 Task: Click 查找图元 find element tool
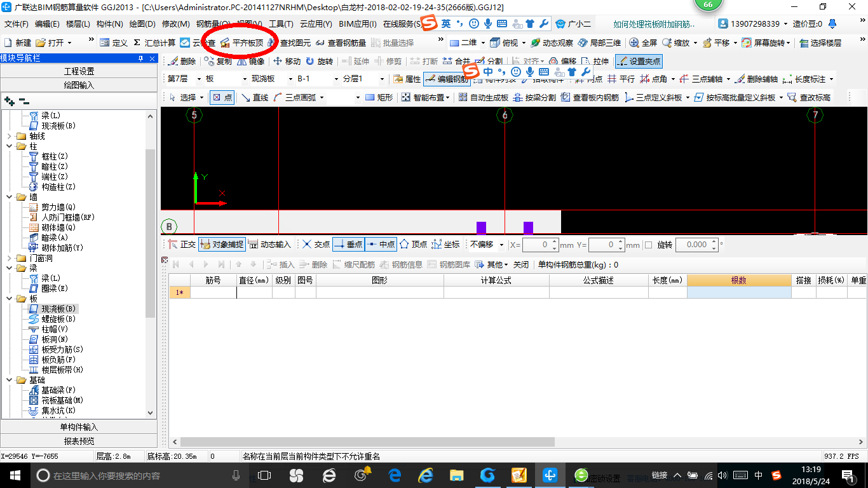point(289,43)
